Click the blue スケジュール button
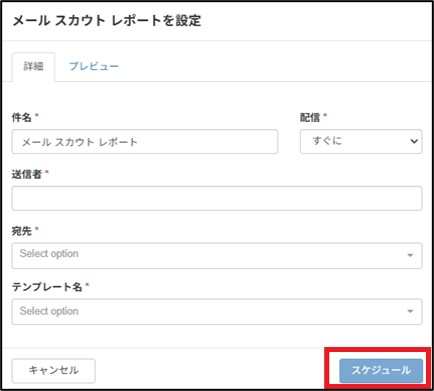Screen dimensions: 434x391 (381, 370)
